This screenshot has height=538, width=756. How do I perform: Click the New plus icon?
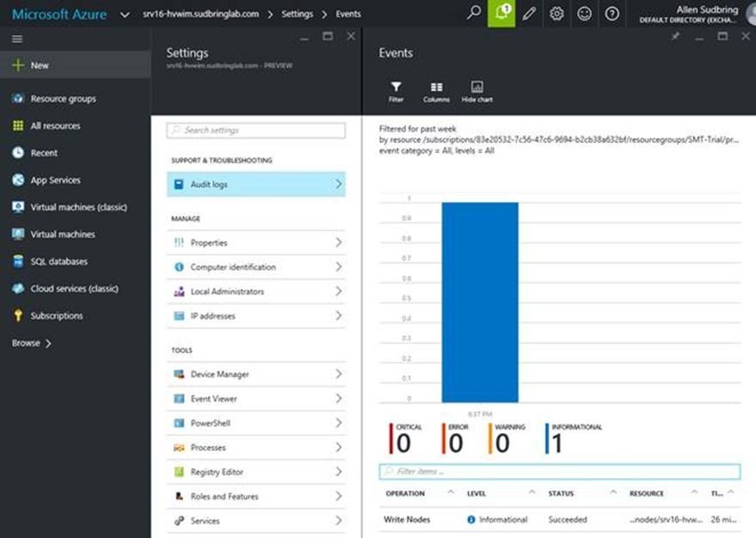pos(18,65)
